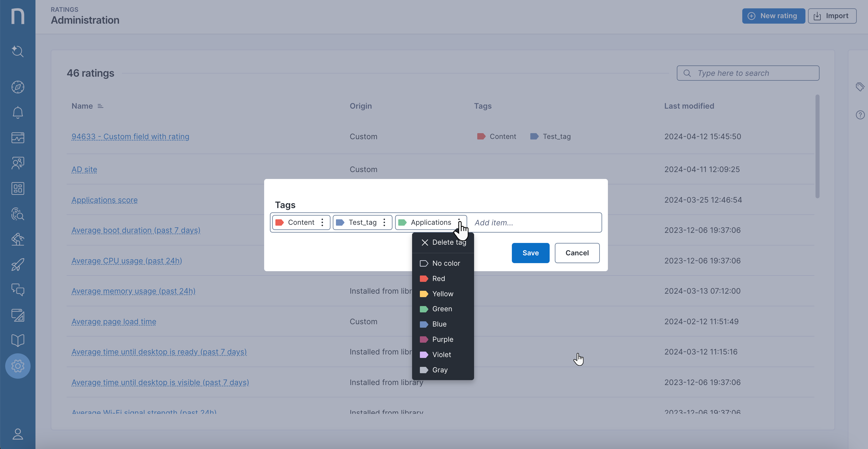Open the Applications tag options menu
The height and width of the screenshot is (449, 868).
(x=459, y=222)
